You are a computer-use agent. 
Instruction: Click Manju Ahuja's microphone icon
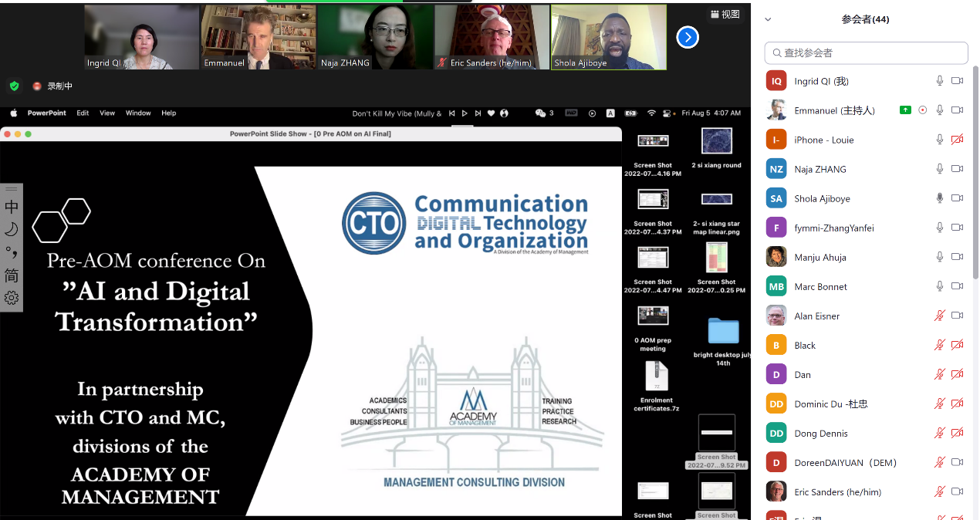(940, 257)
